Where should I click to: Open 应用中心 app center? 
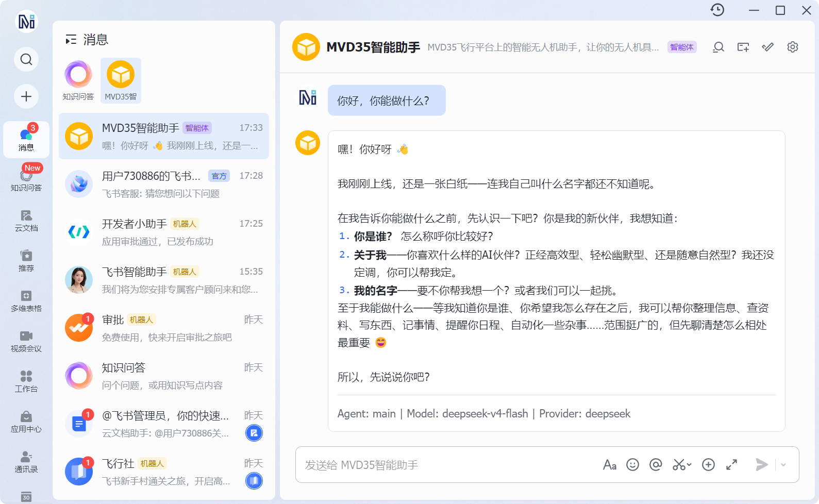point(26,421)
